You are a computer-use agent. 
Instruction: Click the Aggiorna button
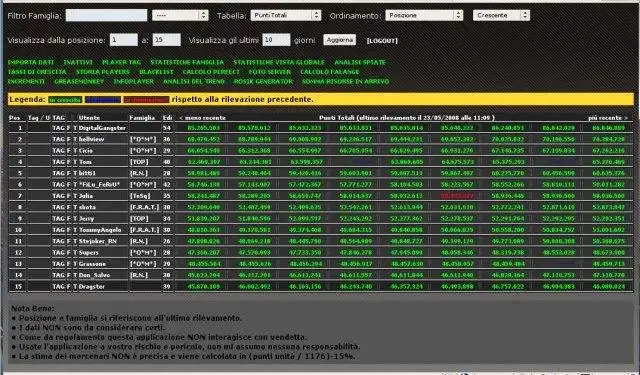coord(340,40)
